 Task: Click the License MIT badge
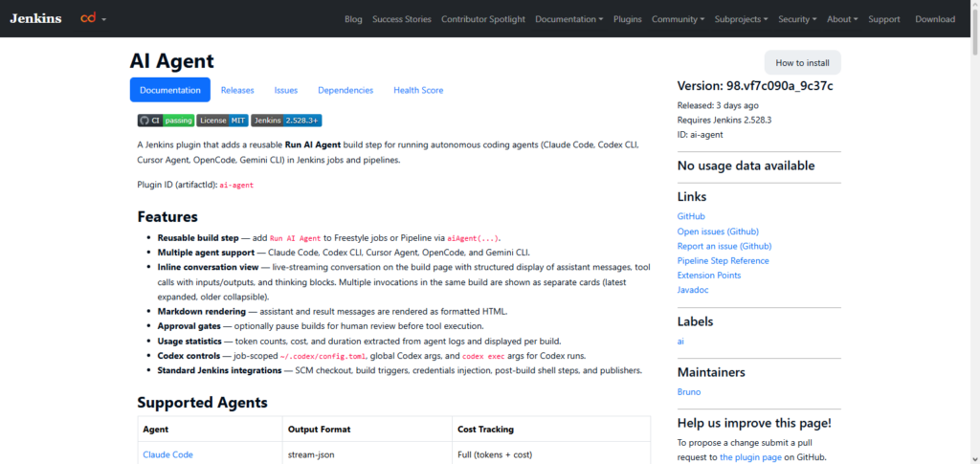(x=222, y=121)
